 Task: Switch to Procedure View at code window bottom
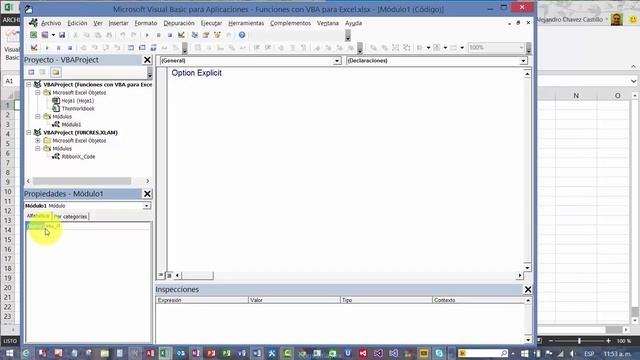click(x=161, y=276)
